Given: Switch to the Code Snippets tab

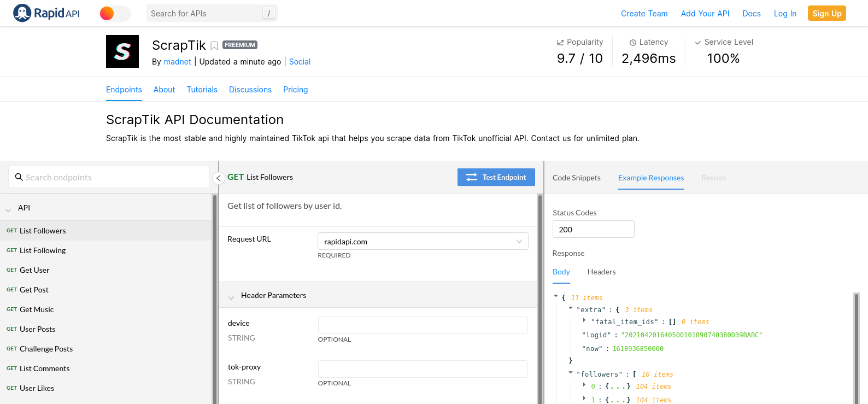Looking at the screenshot, I should [x=577, y=178].
